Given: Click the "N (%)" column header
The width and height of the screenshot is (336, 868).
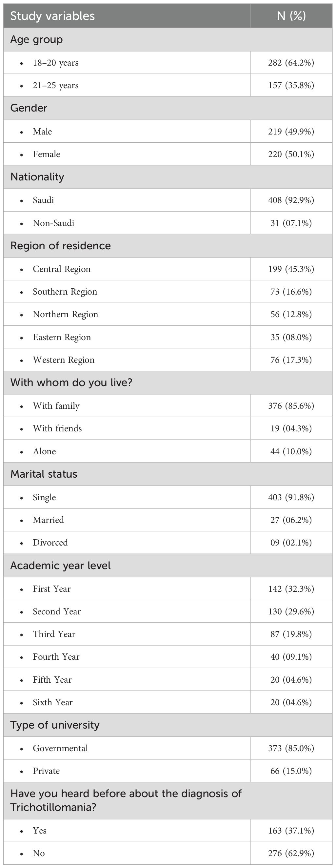Looking at the screenshot, I should click(x=291, y=16).
